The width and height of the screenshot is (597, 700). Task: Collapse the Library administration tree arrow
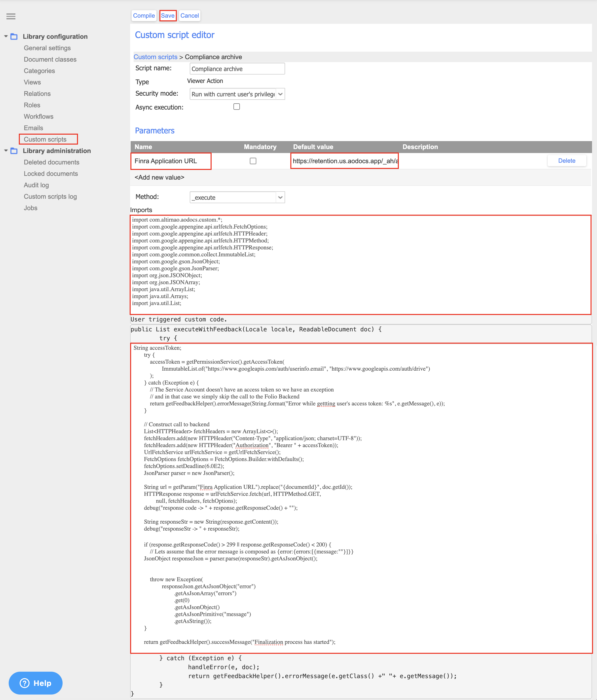tap(6, 150)
